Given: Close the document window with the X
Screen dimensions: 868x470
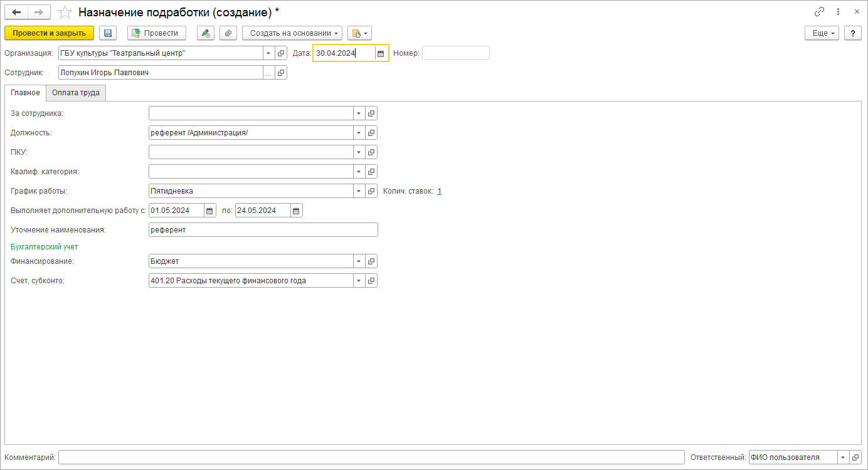Looking at the screenshot, I should 857,12.
